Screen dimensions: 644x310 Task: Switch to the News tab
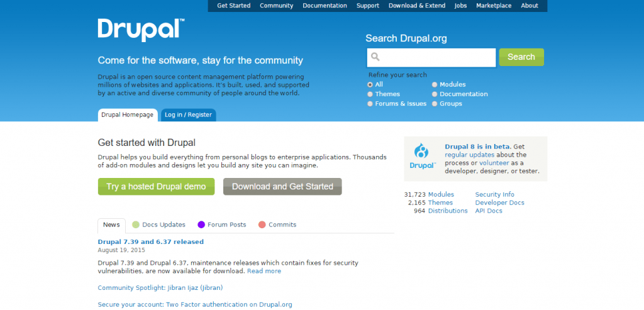pyautogui.click(x=111, y=225)
